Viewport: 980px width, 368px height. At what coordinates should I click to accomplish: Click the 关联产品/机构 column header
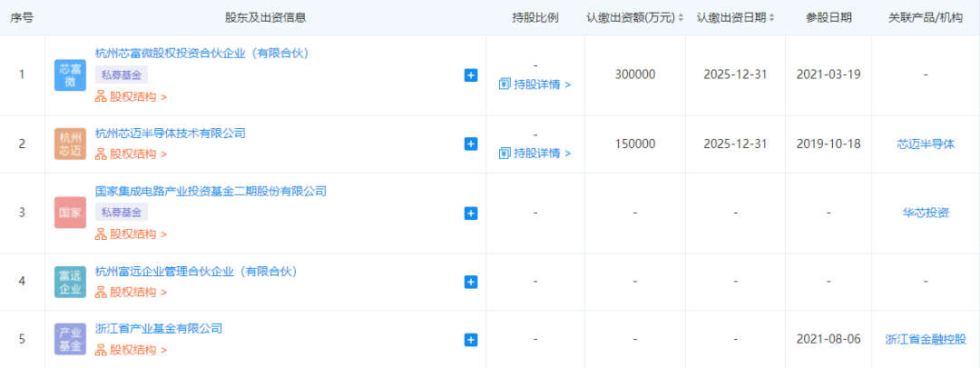926,17
